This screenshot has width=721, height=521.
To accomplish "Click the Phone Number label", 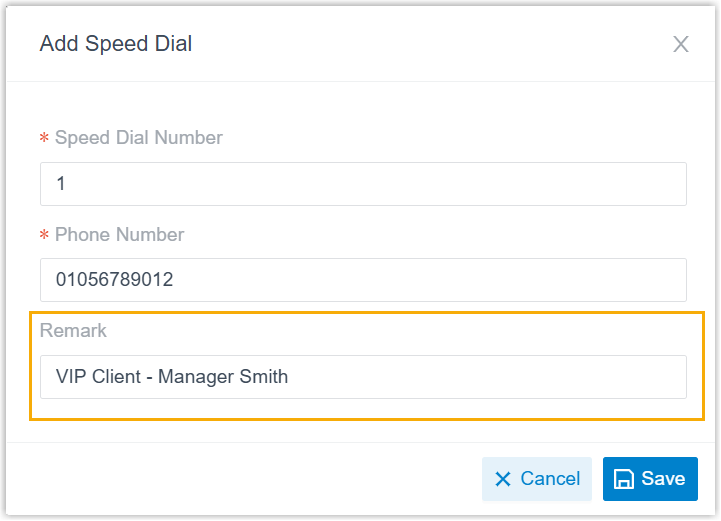I will coord(119,234).
